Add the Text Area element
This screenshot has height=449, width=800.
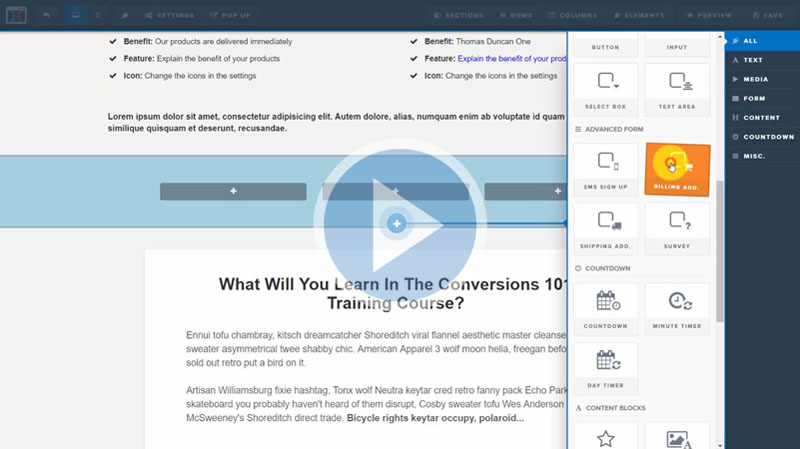point(677,89)
